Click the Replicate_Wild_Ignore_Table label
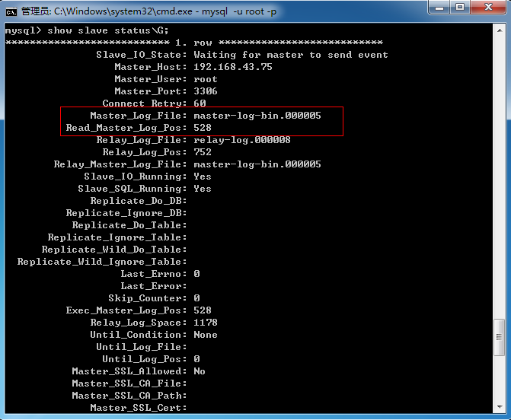 [x=102, y=262]
